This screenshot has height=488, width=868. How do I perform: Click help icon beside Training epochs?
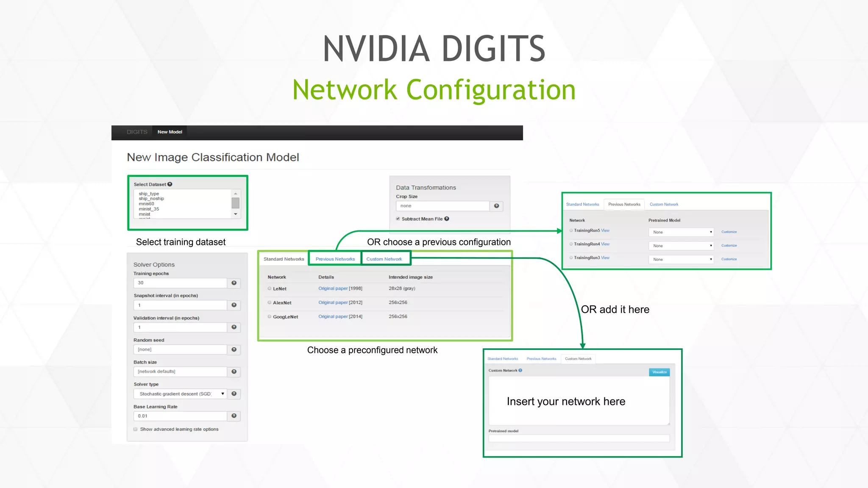[234, 283]
